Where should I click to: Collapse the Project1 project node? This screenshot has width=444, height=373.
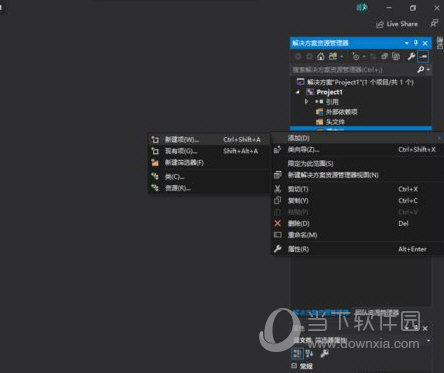[298, 92]
